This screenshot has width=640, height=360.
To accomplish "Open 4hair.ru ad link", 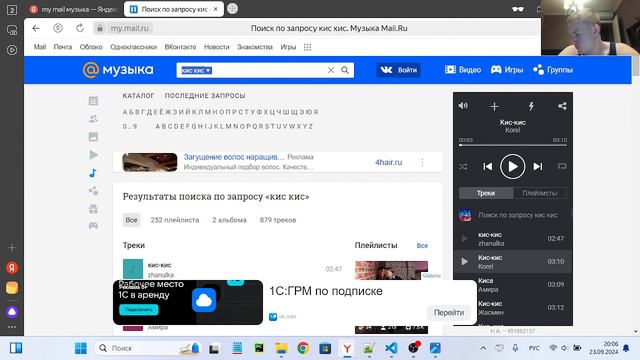I will tap(389, 162).
